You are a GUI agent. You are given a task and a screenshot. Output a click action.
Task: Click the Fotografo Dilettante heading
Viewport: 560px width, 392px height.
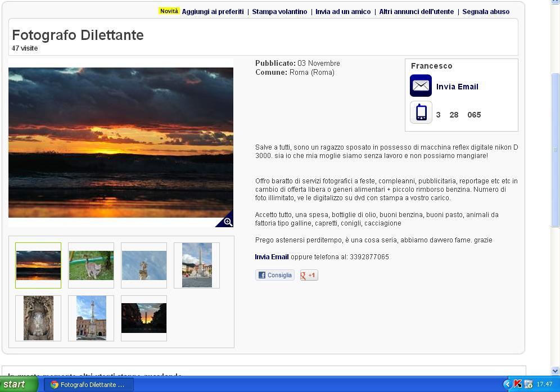[78, 35]
